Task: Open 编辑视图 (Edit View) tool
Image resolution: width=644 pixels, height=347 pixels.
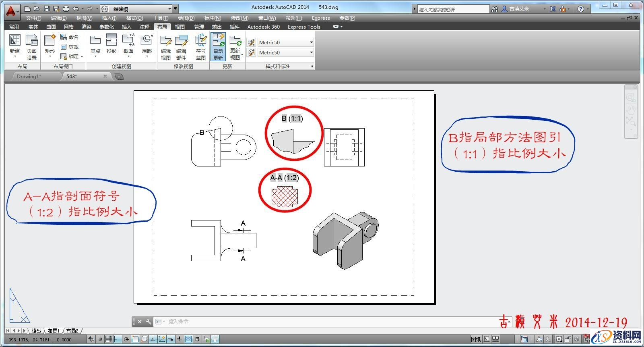Action: coord(166,47)
